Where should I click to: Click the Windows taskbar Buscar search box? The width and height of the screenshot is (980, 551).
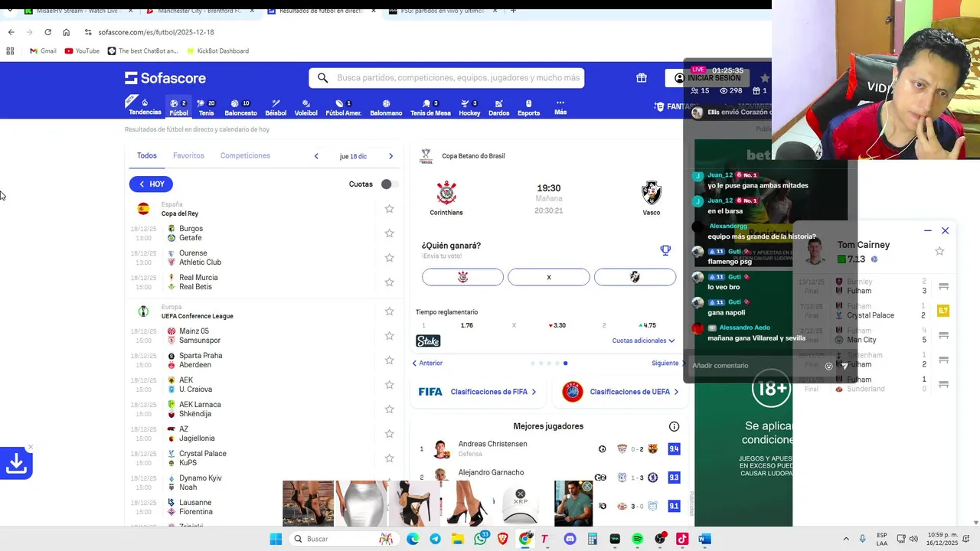tap(343, 539)
